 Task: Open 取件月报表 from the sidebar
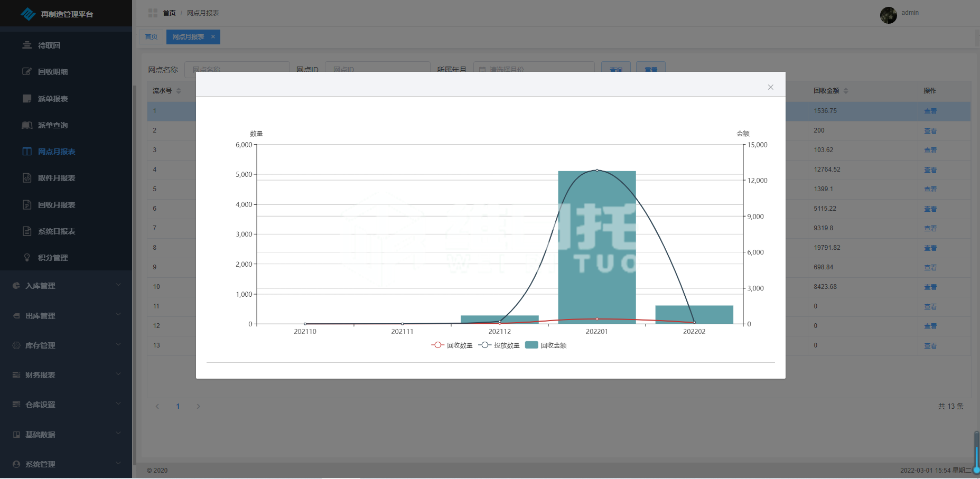(57, 178)
